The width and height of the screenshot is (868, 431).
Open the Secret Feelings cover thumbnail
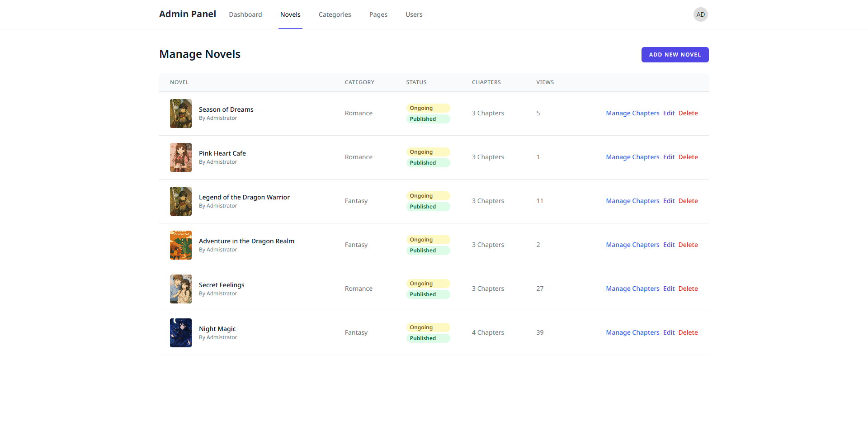pyautogui.click(x=180, y=289)
